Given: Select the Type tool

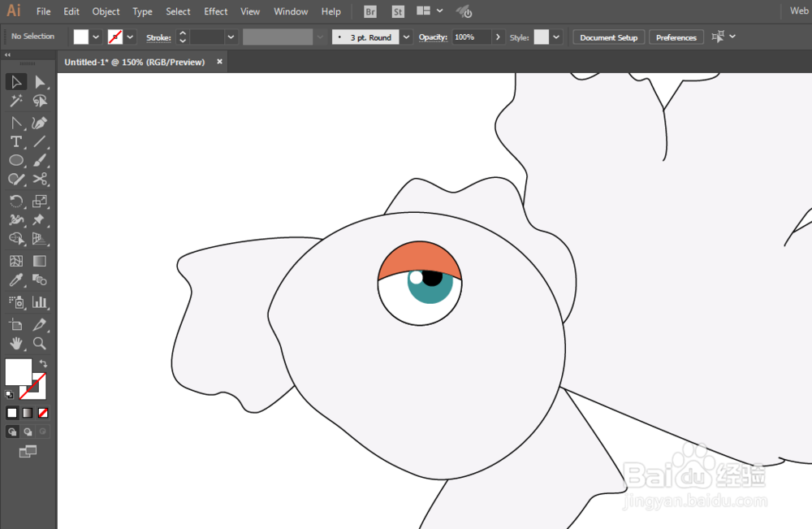Looking at the screenshot, I should coord(16,141).
